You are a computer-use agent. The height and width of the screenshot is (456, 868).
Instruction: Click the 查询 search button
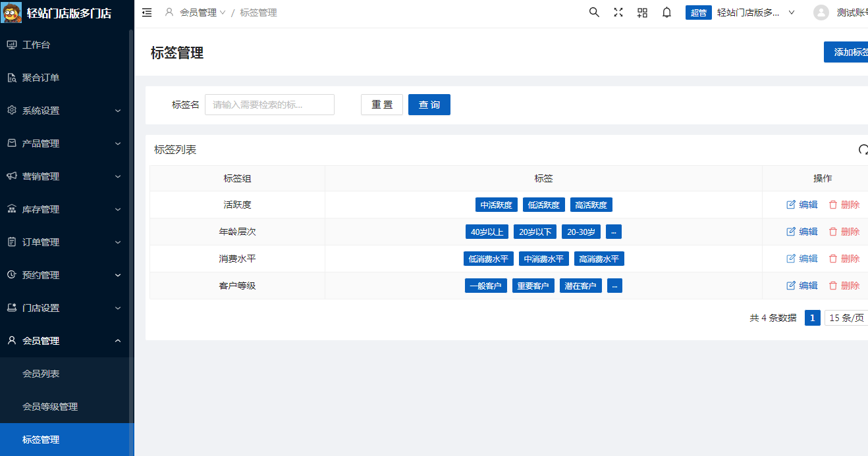pyautogui.click(x=429, y=105)
